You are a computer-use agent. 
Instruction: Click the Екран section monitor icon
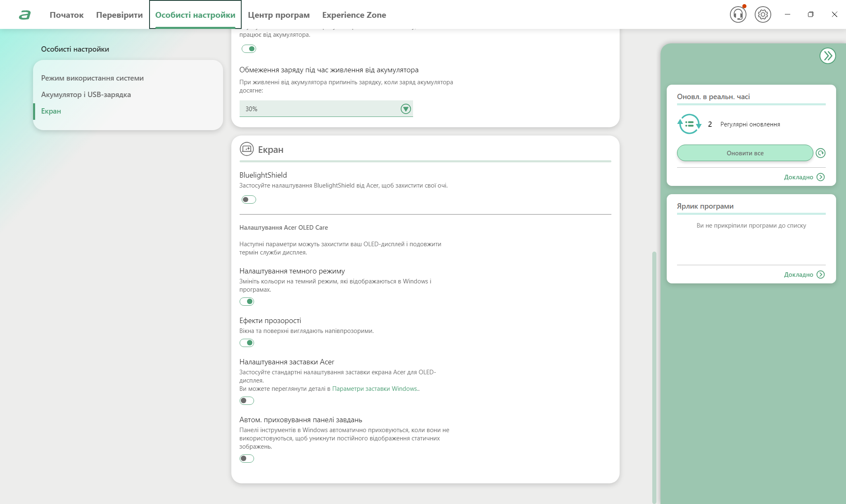[247, 149]
